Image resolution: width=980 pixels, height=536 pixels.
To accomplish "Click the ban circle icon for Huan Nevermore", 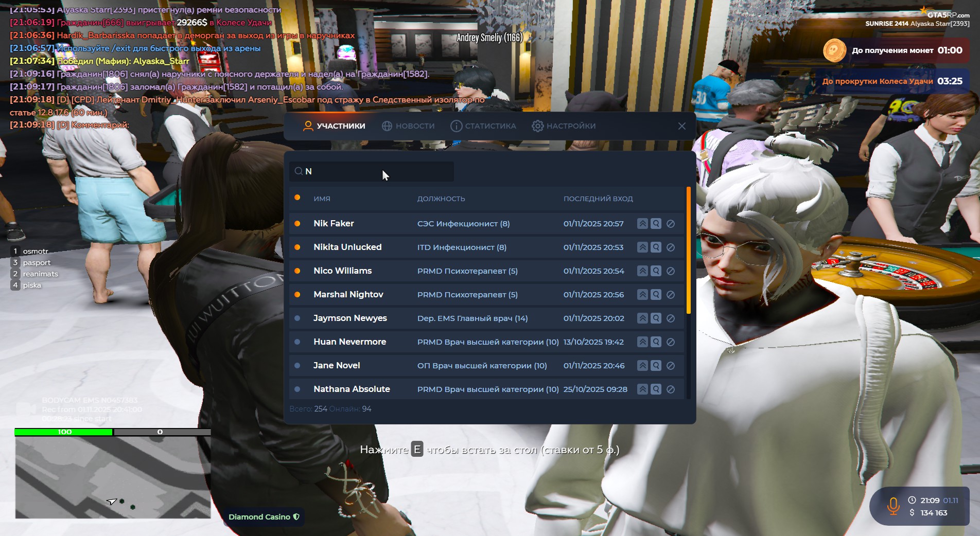I will tap(671, 342).
